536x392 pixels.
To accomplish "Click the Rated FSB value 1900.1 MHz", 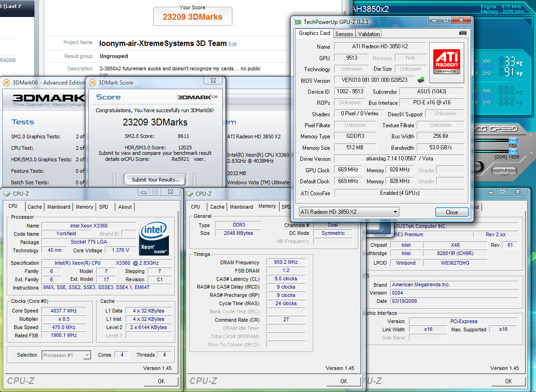I will 63,335.
